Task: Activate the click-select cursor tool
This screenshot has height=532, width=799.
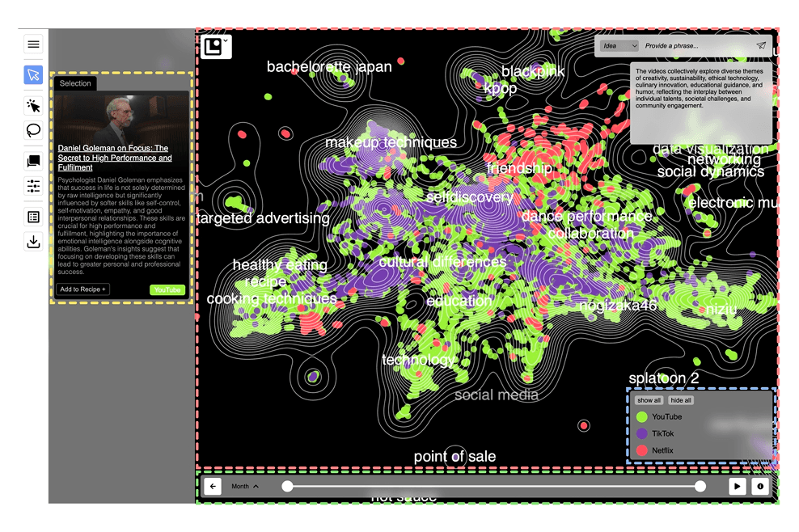Action: [34, 106]
